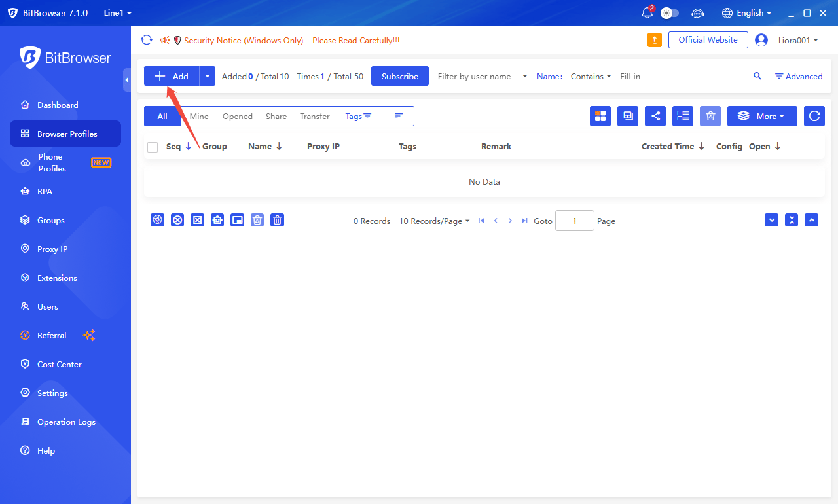
Task: Collapse the left sidebar with arrow handle
Action: pyautogui.click(x=127, y=79)
